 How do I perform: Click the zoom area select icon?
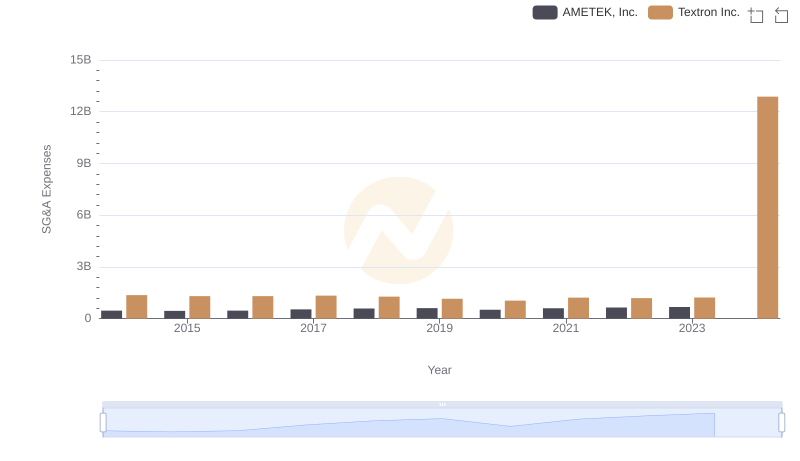coord(756,15)
